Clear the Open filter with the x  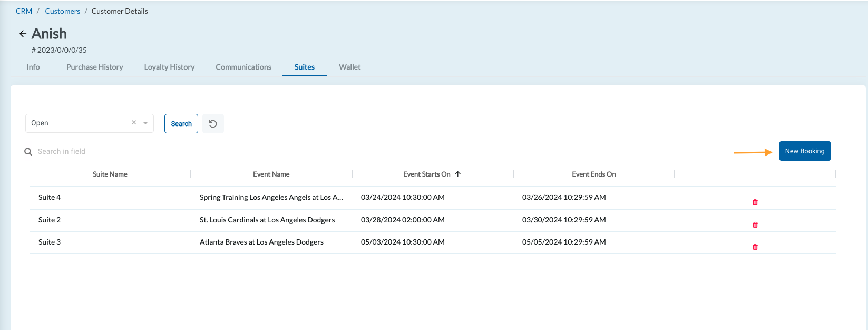pos(134,123)
